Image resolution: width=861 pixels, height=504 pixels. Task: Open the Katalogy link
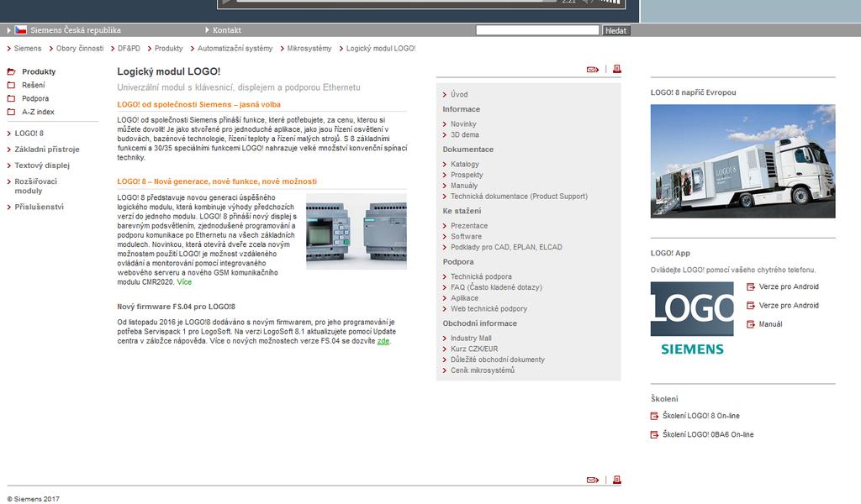click(464, 164)
